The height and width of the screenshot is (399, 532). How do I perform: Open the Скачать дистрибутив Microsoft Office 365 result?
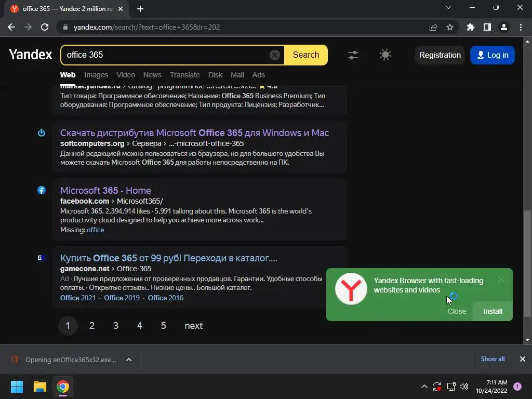pos(194,132)
